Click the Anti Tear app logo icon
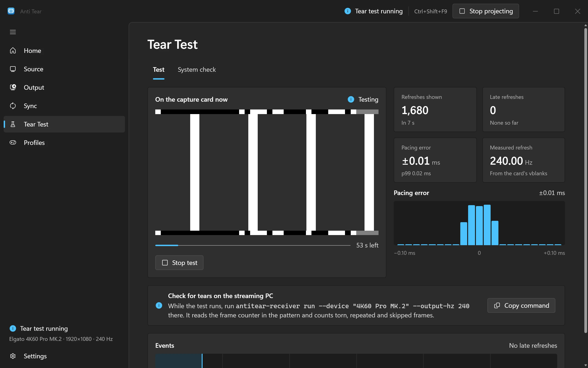 coord(11,11)
